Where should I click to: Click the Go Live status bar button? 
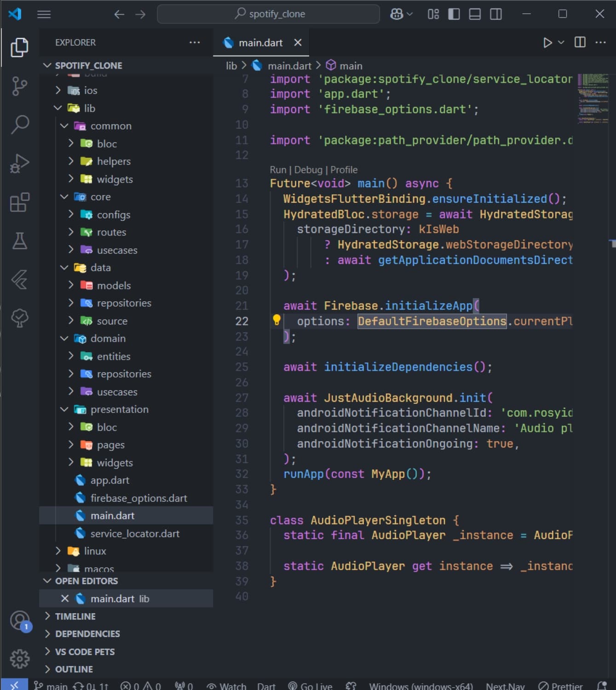coord(310,686)
